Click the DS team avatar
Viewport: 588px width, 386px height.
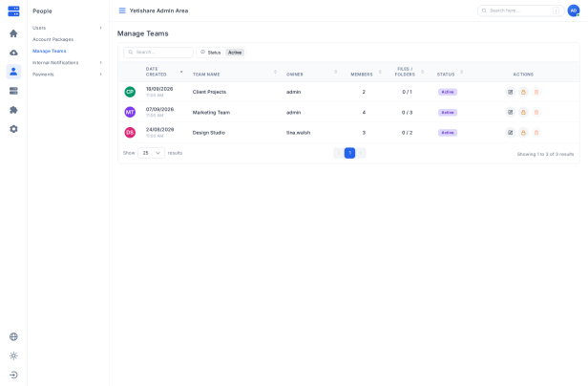pos(130,132)
